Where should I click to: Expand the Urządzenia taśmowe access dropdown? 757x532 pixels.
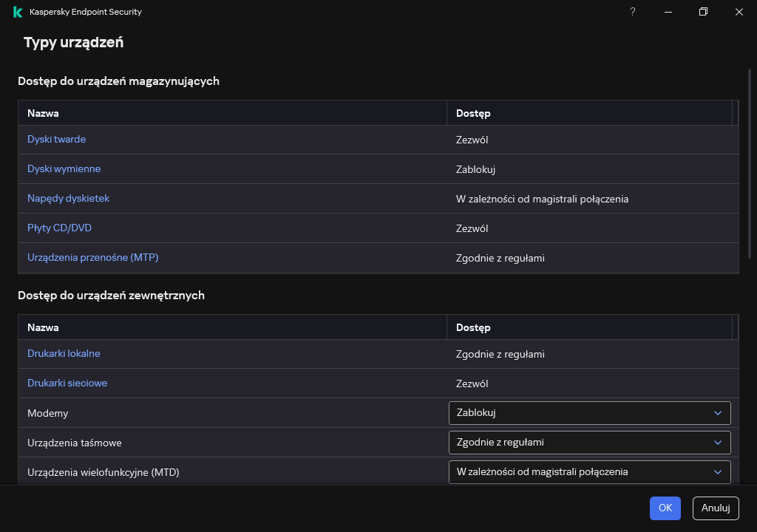pyautogui.click(x=589, y=443)
